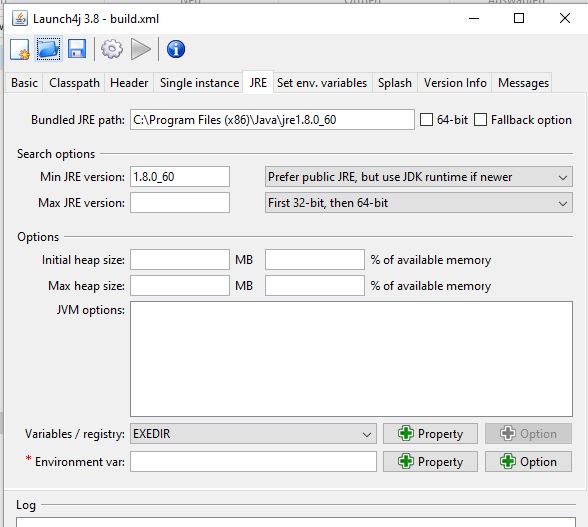Click Property button beside Variables / registry
The width and height of the screenshot is (588, 527).
[430, 434]
